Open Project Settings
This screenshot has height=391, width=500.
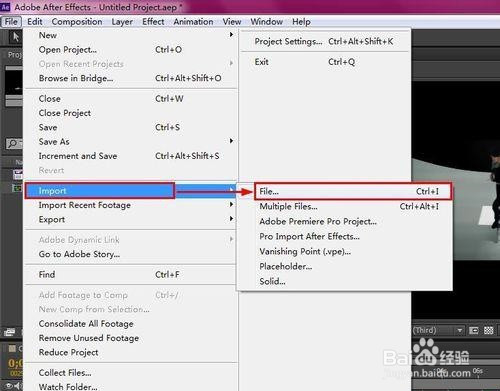tap(325, 41)
